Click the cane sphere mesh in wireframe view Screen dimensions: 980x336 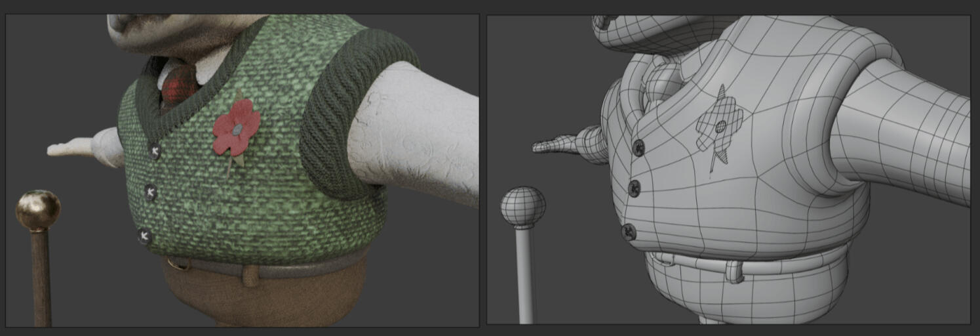522,206
